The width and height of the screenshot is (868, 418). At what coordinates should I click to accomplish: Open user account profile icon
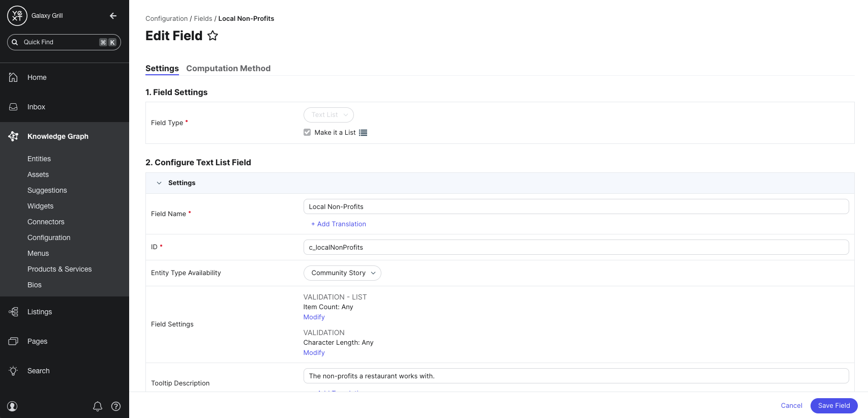coord(13,406)
